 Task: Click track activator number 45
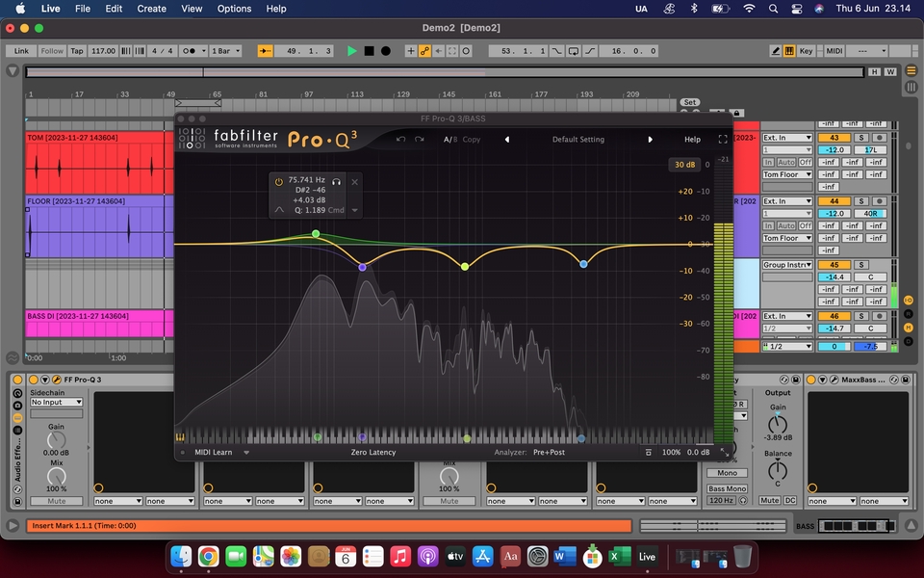tap(834, 265)
